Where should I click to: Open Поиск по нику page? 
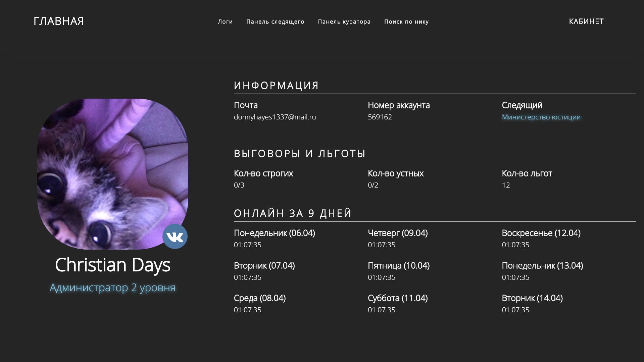pos(406,21)
